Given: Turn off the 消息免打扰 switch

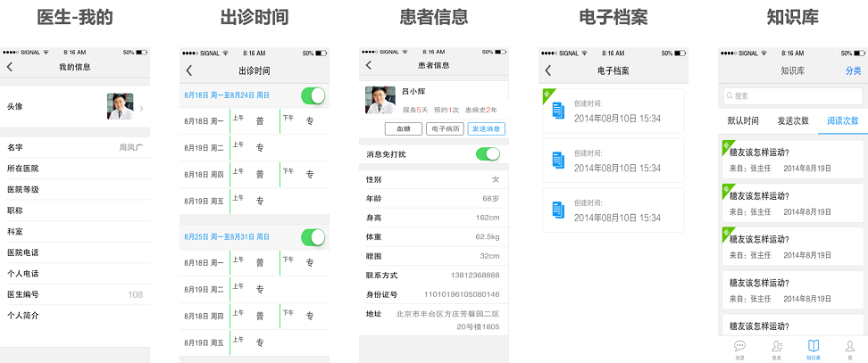Looking at the screenshot, I should (x=488, y=154).
